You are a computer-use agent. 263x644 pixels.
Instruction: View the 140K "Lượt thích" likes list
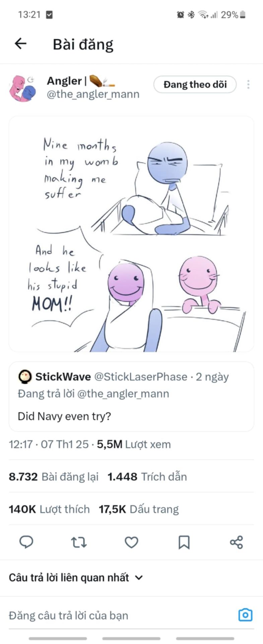[49, 509]
